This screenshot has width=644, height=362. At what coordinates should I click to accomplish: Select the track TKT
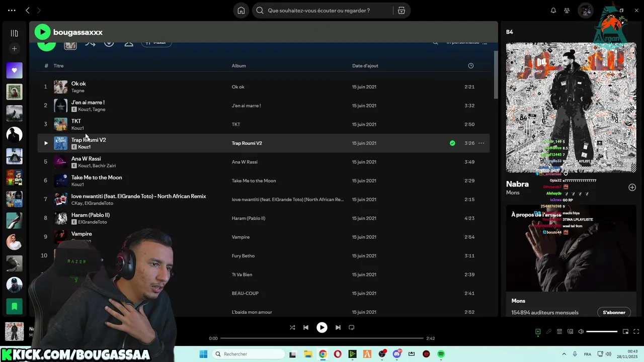point(76,121)
